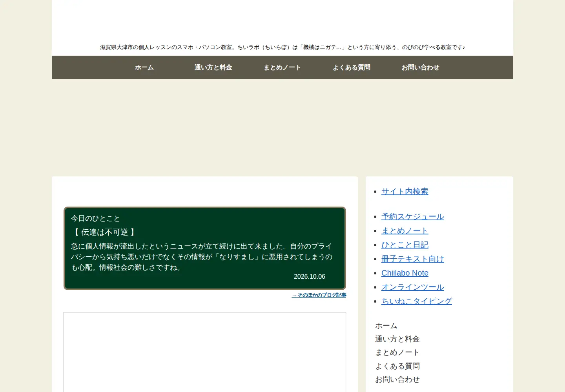Follow the →そのほかのブログ記事 link
The height and width of the screenshot is (392, 565).
coord(319,295)
